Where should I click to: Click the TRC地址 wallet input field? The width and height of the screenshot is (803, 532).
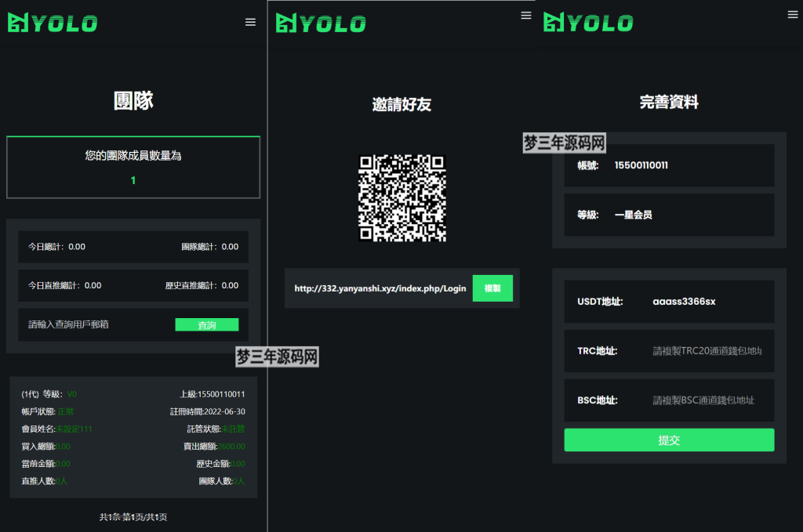coord(707,351)
